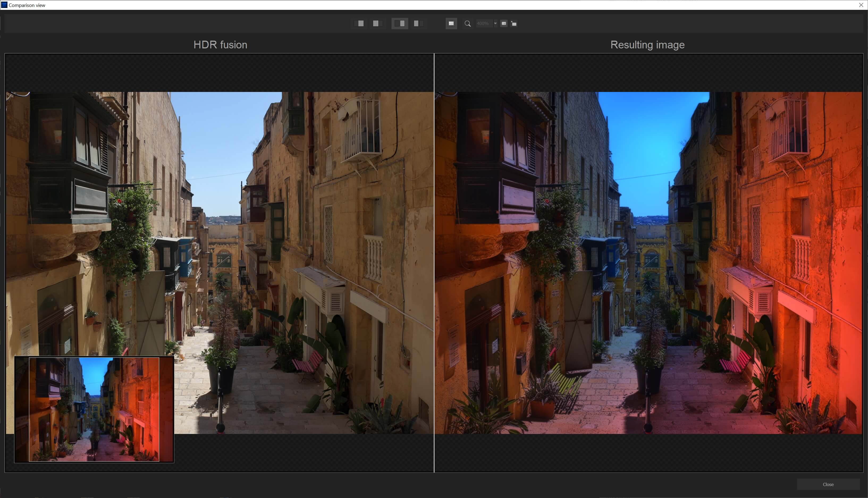The height and width of the screenshot is (498, 868).
Task: Click the actual-size (1:1) zoom icon
Action: click(504, 23)
